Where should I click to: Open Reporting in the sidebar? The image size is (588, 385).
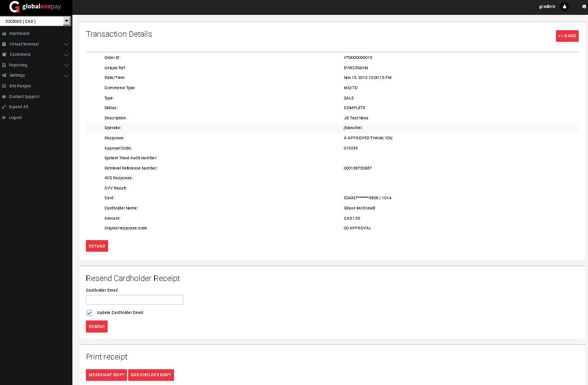point(18,65)
